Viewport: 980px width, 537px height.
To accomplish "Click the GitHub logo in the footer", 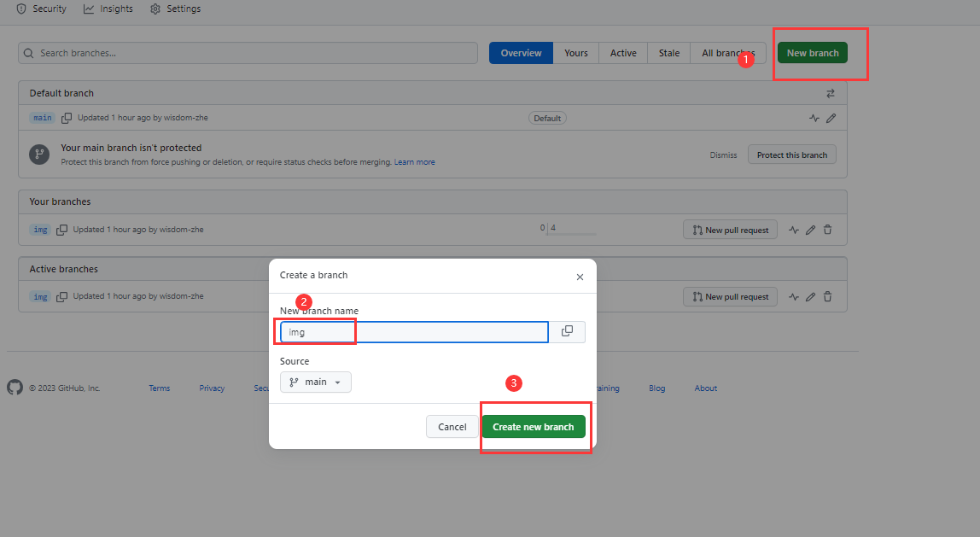I will point(15,388).
